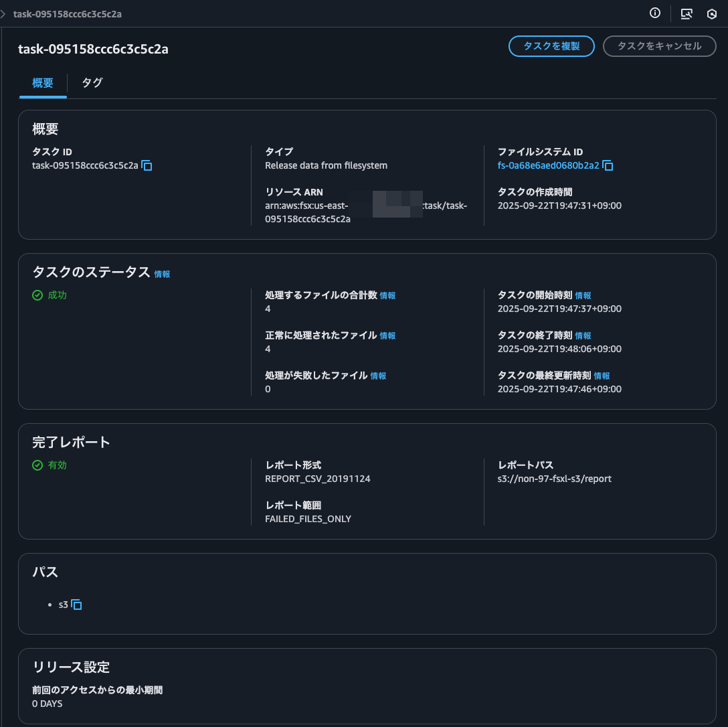The image size is (728, 727).
Task: Click the タスクをキャンセル button
Action: [x=659, y=46]
